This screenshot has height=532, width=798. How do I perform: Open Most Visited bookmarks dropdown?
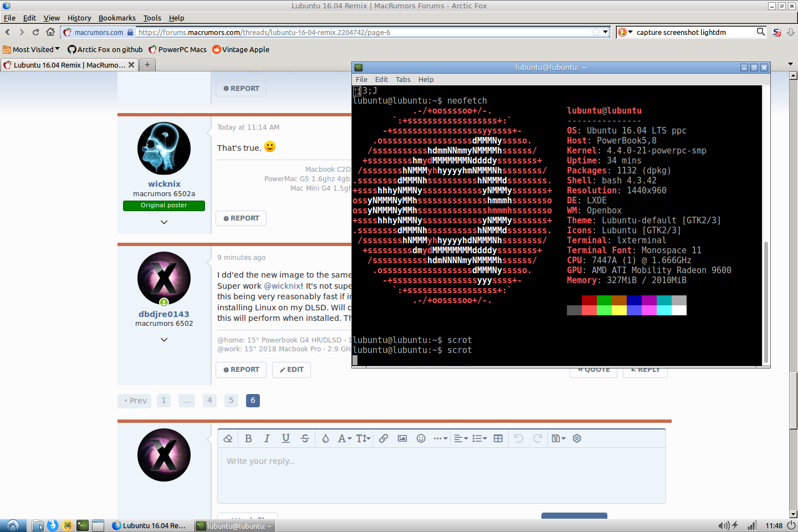tap(32, 49)
